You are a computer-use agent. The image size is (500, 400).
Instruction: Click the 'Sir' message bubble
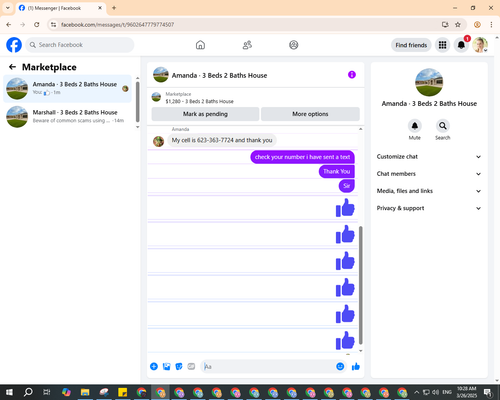click(x=347, y=186)
